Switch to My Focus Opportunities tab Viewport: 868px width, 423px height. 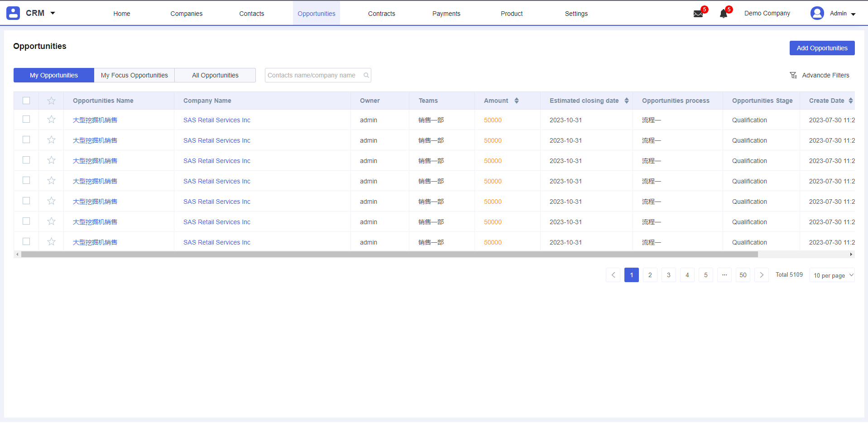coord(134,75)
